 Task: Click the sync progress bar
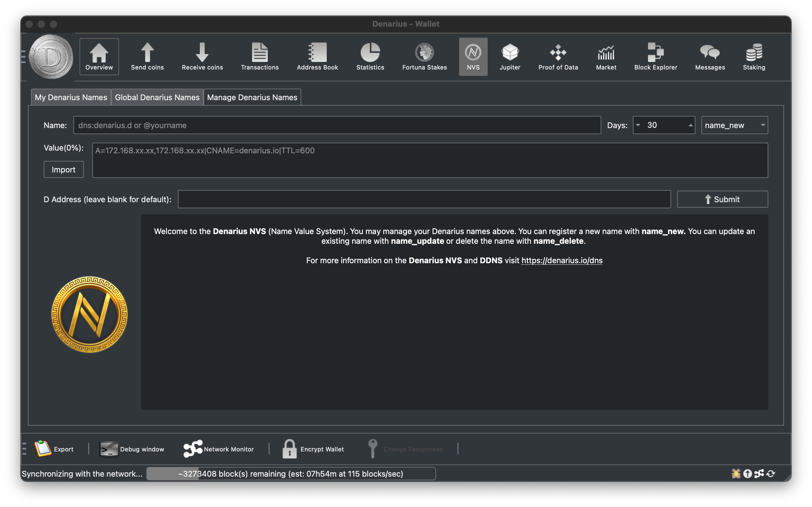291,474
